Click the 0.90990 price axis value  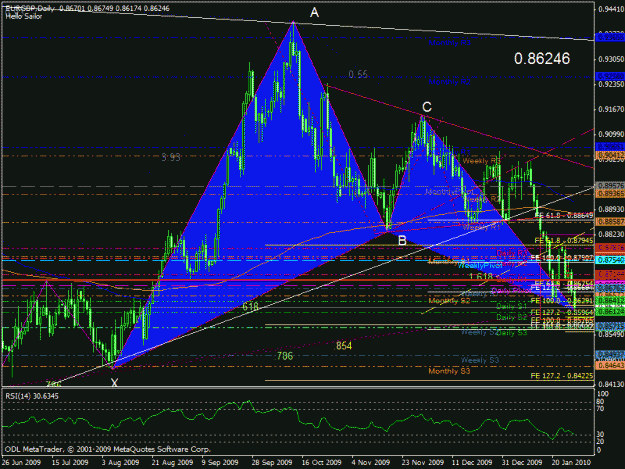611,134
